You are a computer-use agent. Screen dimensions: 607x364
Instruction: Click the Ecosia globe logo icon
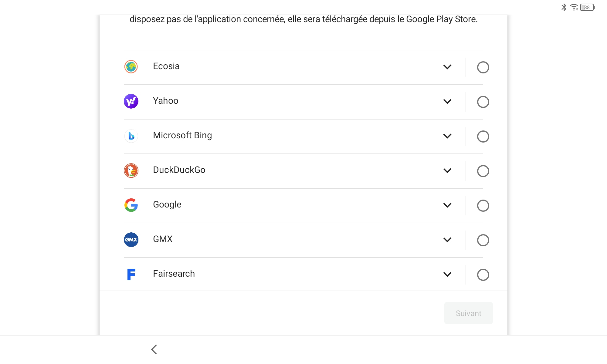point(131,67)
